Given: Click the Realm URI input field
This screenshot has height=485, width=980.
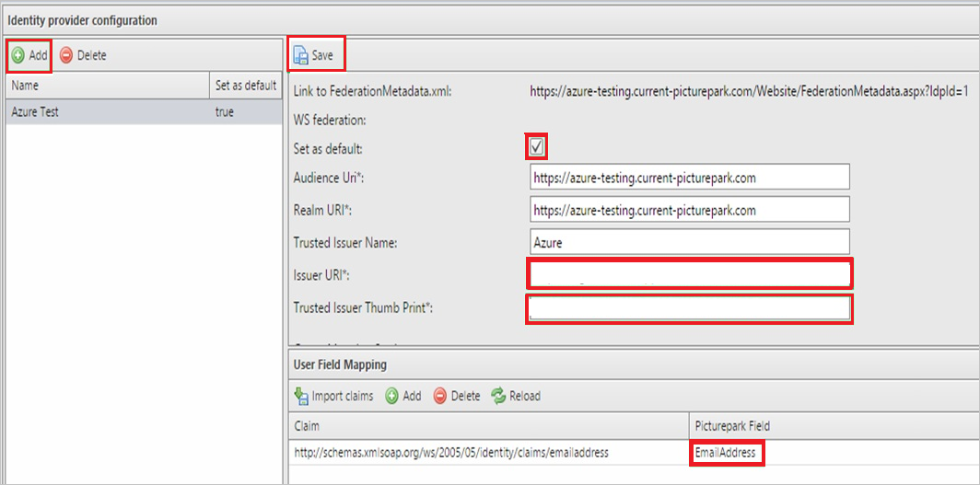Looking at the screenshot, I should tap(689, 209).
